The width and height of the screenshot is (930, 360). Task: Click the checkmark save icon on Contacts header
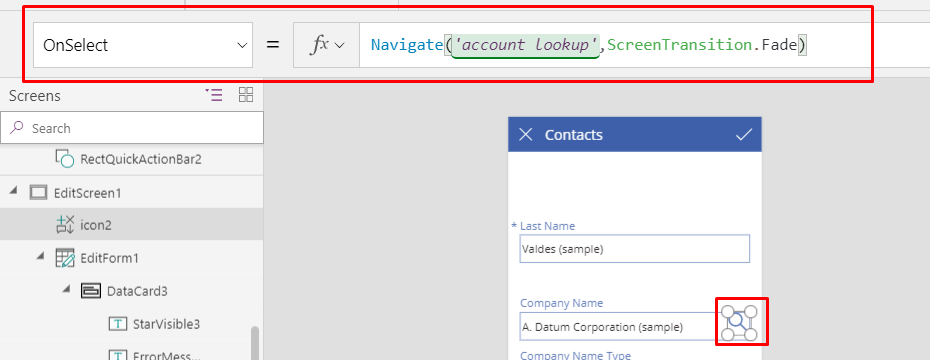coord(744,135)
